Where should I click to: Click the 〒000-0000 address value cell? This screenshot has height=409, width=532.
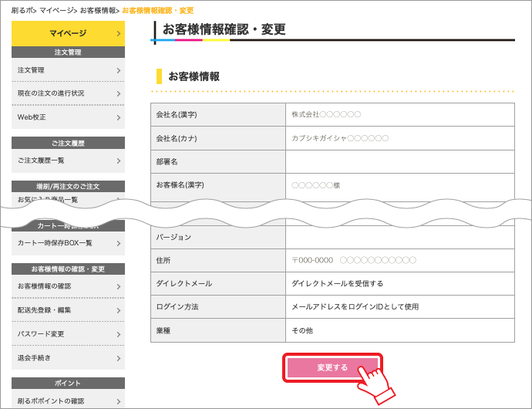[x=399, y=261]
